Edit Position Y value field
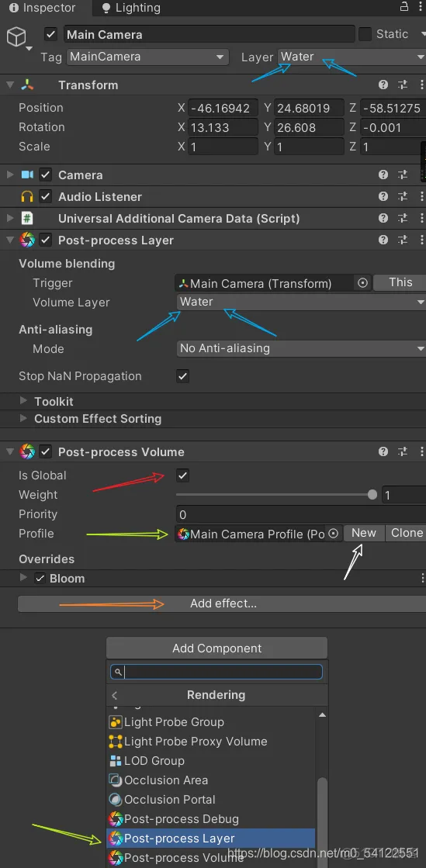This screenshot has height=868, width=426. (309, 108)
